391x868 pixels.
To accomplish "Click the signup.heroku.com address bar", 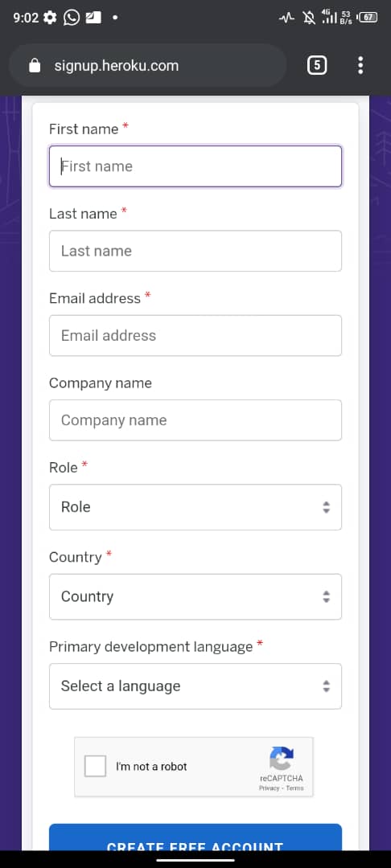I will (148, 66).
